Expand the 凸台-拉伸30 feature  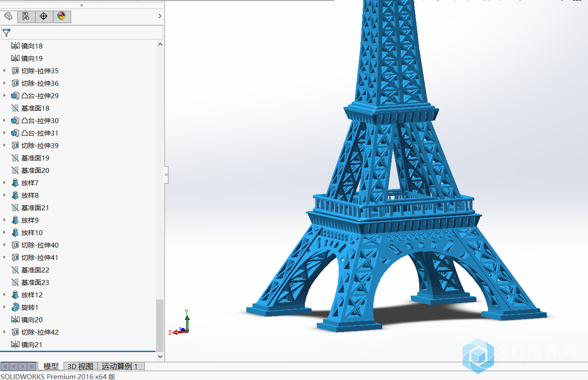pyautogui.click(x=4, y=120)
